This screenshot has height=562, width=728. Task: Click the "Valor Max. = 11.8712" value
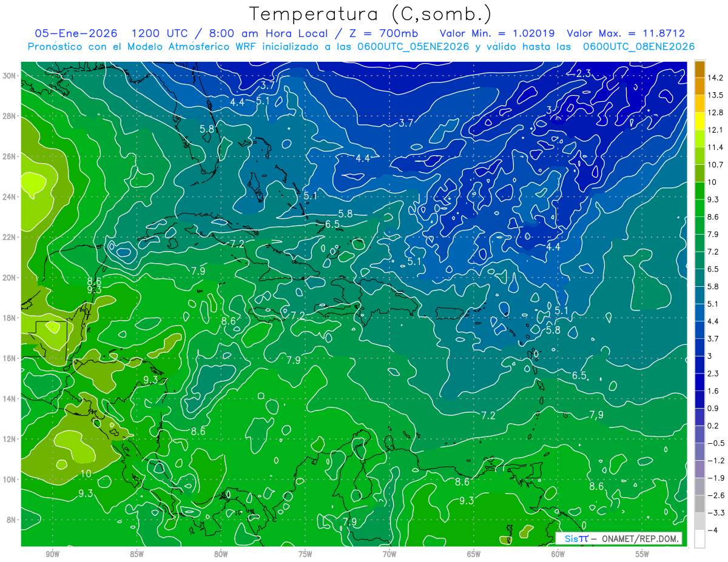coord(625,33)
